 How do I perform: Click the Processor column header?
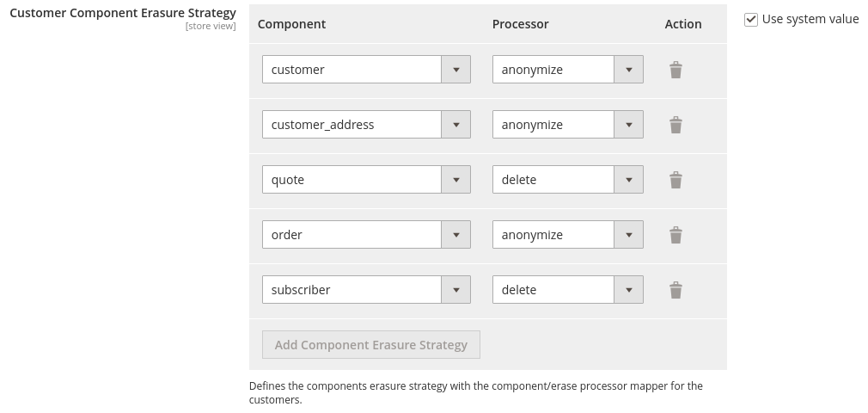coord(520,24)
